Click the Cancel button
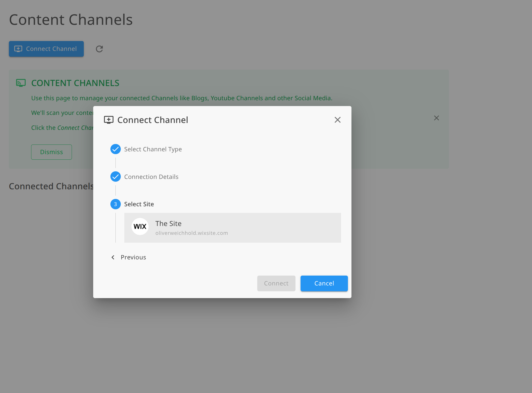 pyautogui.click(x=324, y=283)
